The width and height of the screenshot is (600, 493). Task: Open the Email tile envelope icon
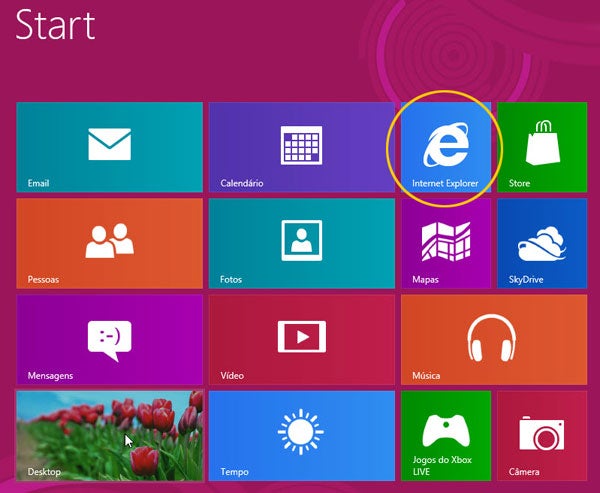point(109,145)
